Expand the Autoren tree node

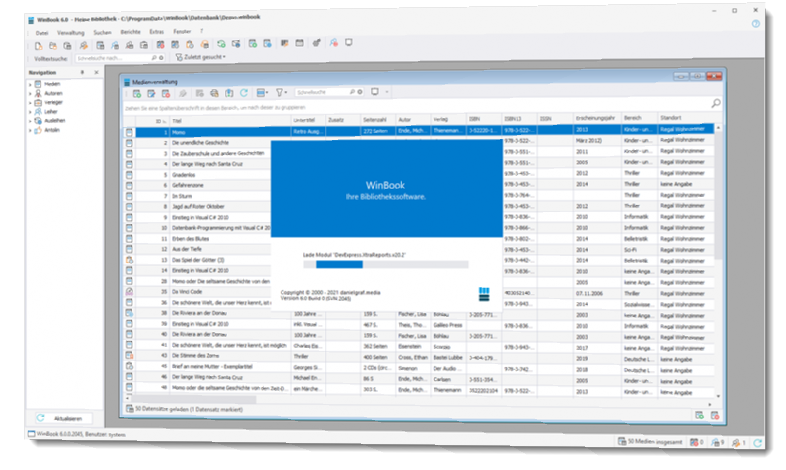[30, 93]
